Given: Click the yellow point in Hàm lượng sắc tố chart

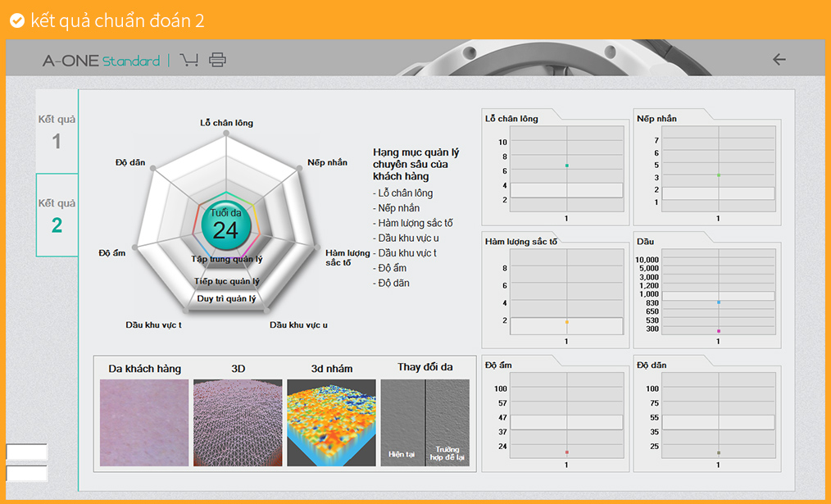Looking at the screenshot, I should coord(566,322).
